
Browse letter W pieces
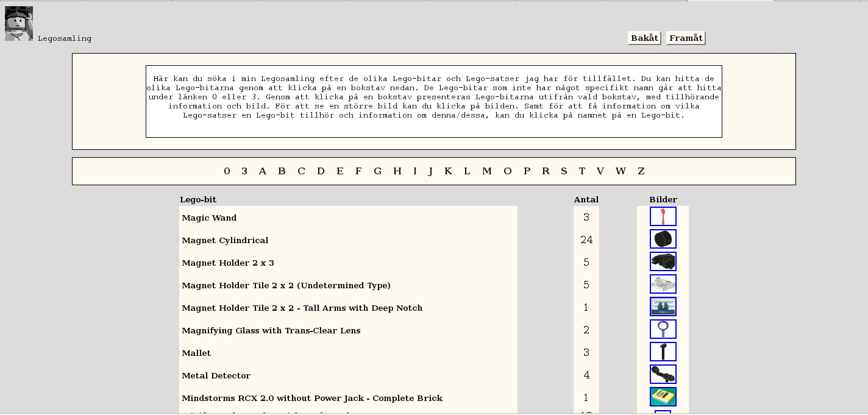coord(621,171)
